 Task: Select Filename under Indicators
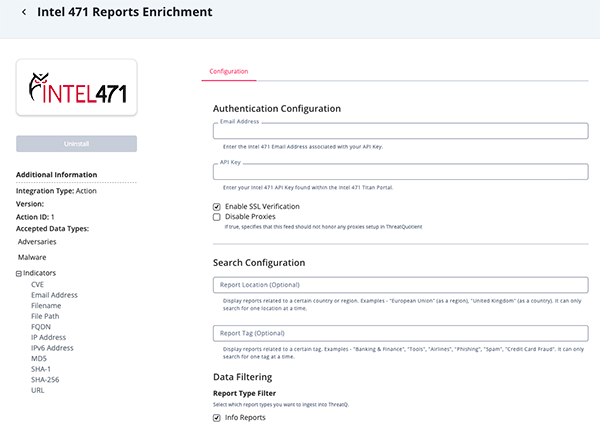click(46, 306)
